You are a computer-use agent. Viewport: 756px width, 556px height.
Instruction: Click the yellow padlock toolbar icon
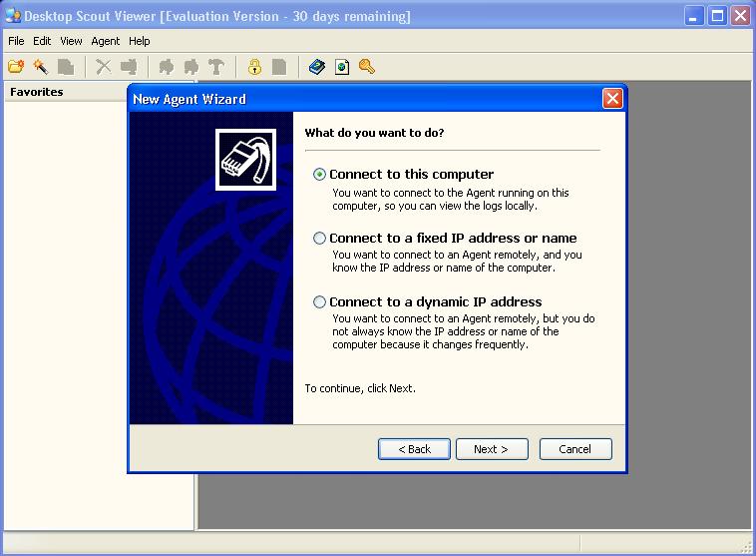(254, 66)
